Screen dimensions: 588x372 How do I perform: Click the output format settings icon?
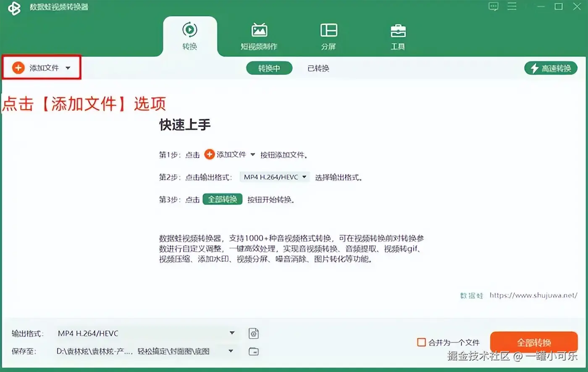[254, 333]
